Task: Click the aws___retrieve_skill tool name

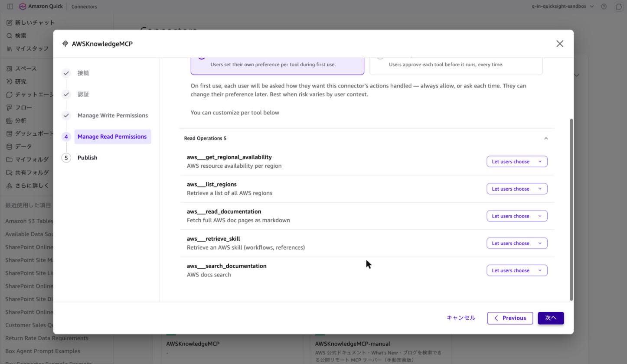Action: click(213, 239)
